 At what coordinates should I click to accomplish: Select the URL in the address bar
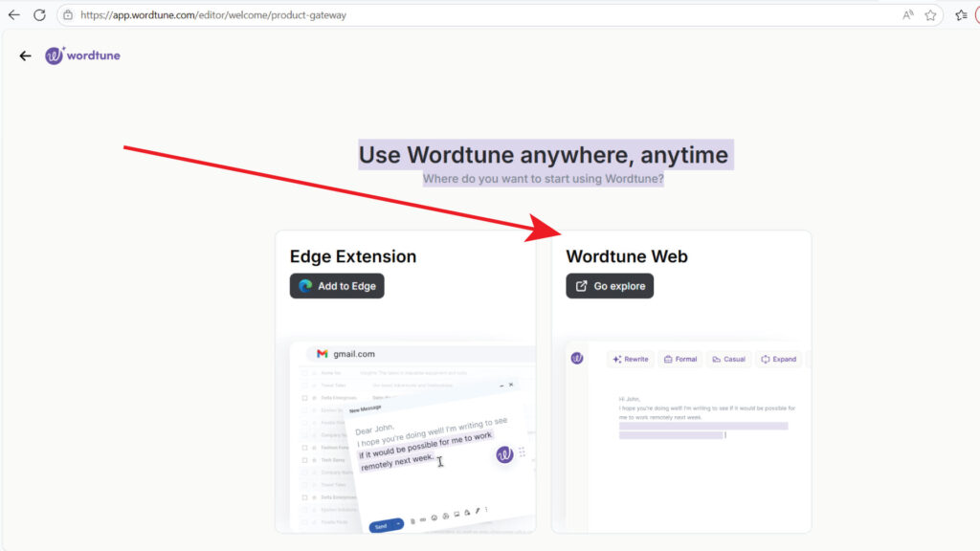click(x=213, y=15)
